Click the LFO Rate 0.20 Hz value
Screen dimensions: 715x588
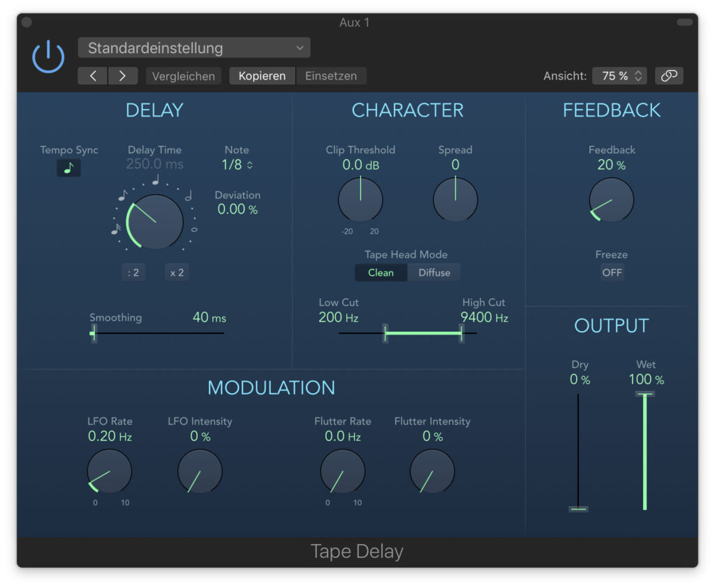click(x=110, y=436)
